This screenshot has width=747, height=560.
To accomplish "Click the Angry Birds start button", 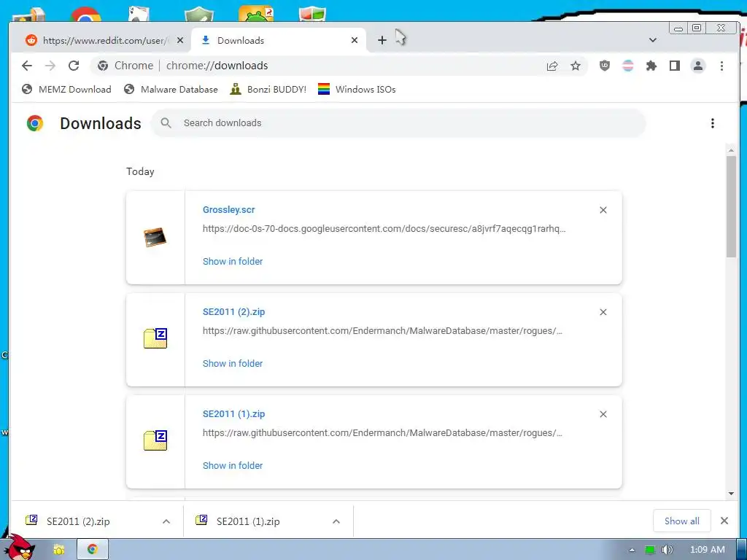I will tap(19, 548).
